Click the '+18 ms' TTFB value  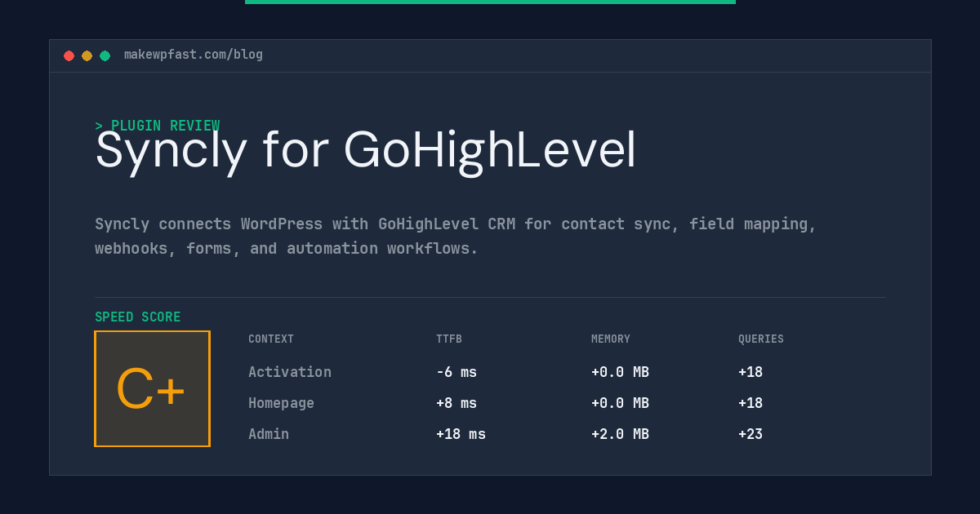coord(461,434)
